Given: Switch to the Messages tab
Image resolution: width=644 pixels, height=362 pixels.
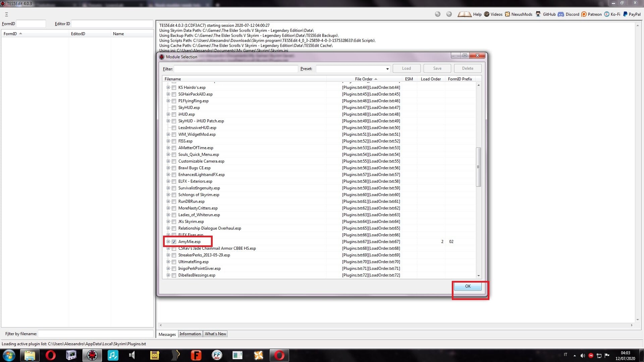Looking at the screenshot, I should (x=167, y=334).
